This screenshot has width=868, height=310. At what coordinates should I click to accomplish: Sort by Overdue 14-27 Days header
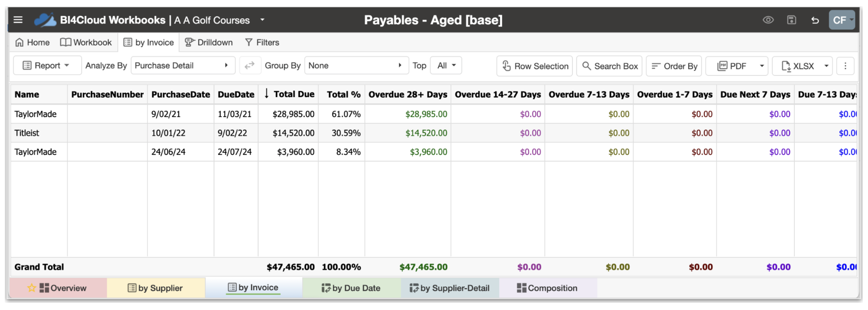(498, 95)
